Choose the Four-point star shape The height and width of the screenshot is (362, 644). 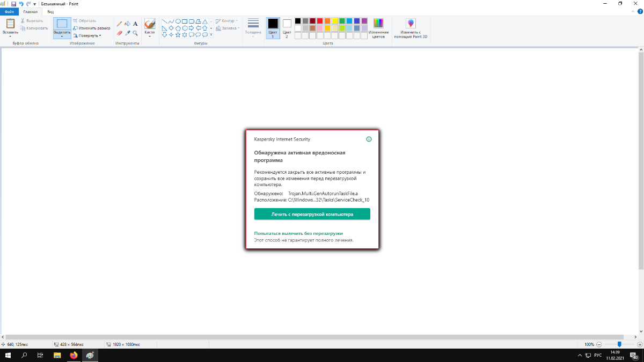coord(171,35)
